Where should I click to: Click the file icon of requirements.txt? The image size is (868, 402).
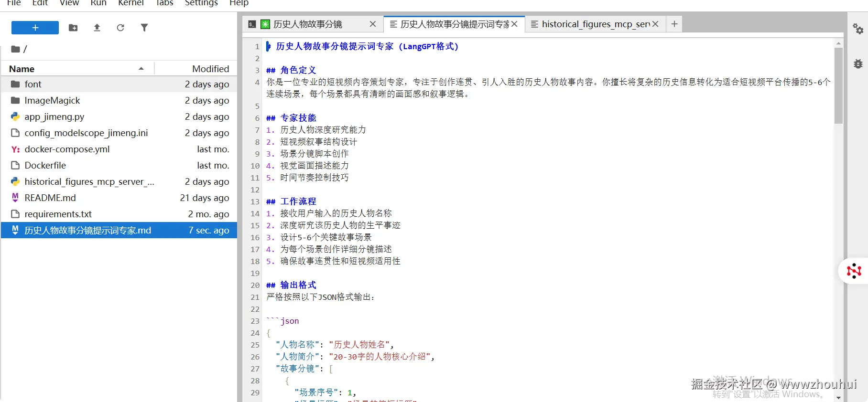tap(15, 214)
